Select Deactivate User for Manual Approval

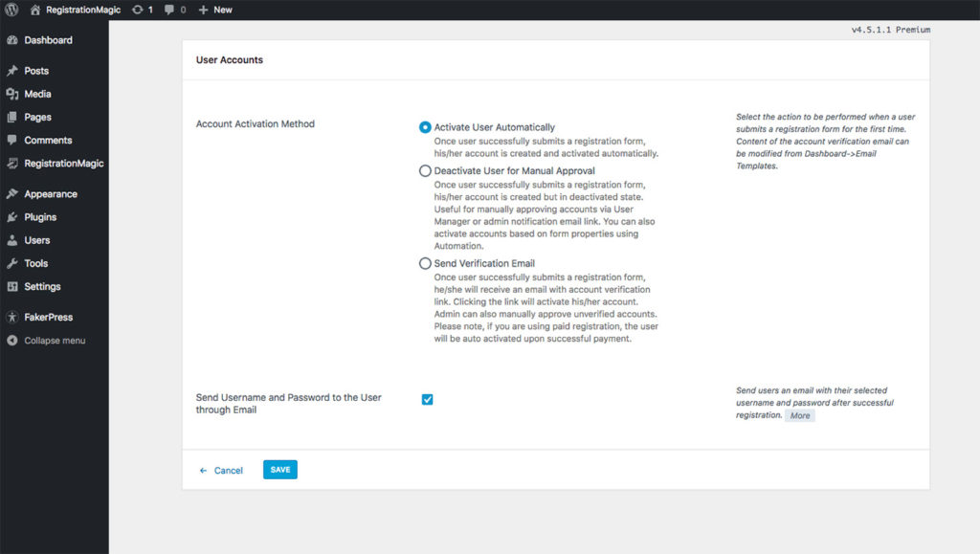click(x=425, y=170)
